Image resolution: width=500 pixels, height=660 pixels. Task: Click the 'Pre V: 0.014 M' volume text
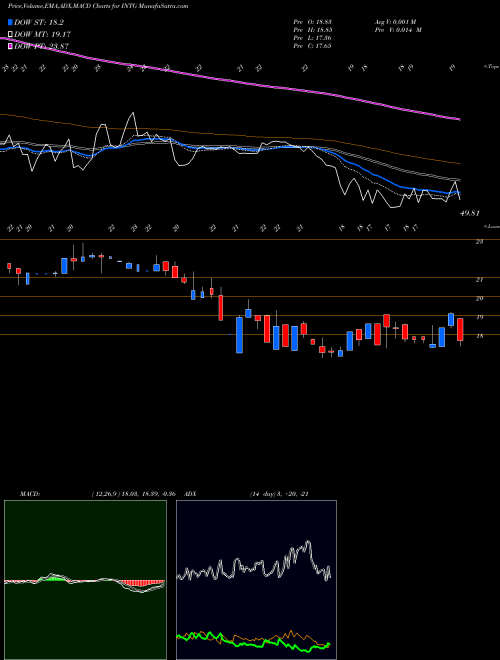point(398,30)
